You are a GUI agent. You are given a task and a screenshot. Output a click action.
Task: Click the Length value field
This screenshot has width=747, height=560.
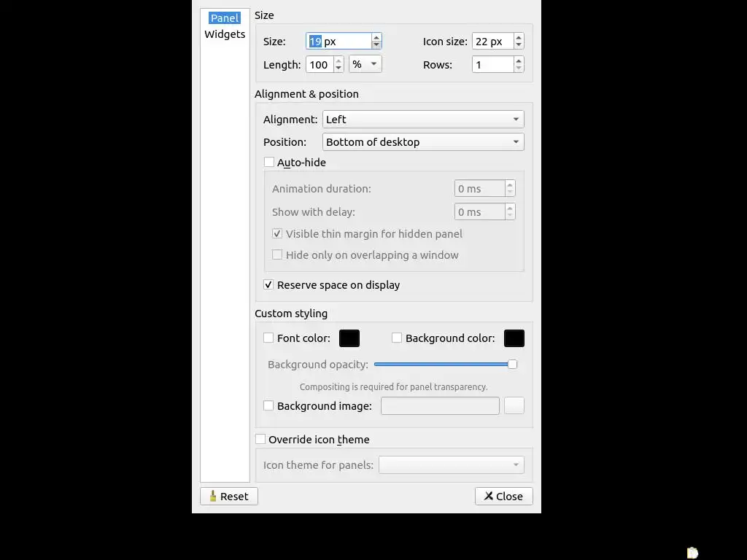pos(320,65)
